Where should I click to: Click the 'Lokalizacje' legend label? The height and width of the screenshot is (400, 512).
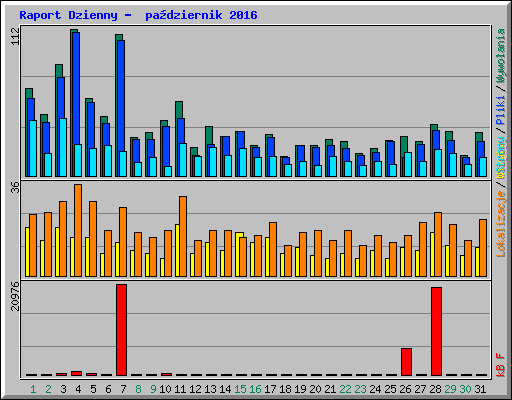pos(501,224)
